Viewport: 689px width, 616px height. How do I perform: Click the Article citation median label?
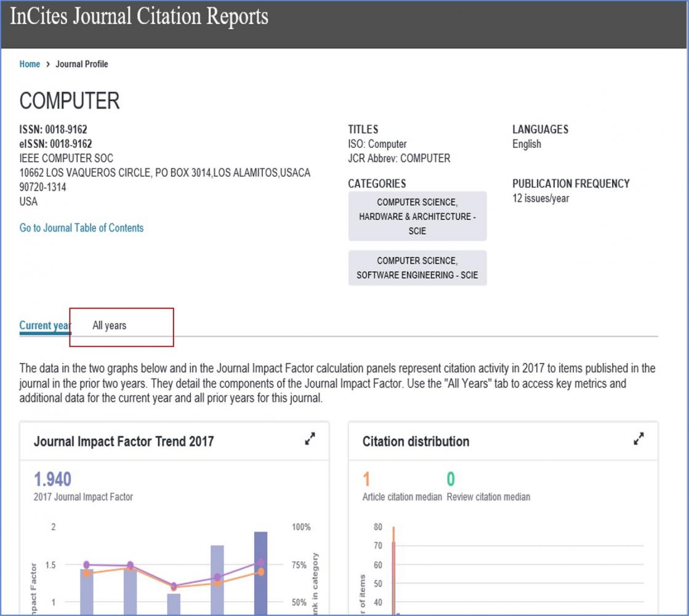[x=402, y=497]
